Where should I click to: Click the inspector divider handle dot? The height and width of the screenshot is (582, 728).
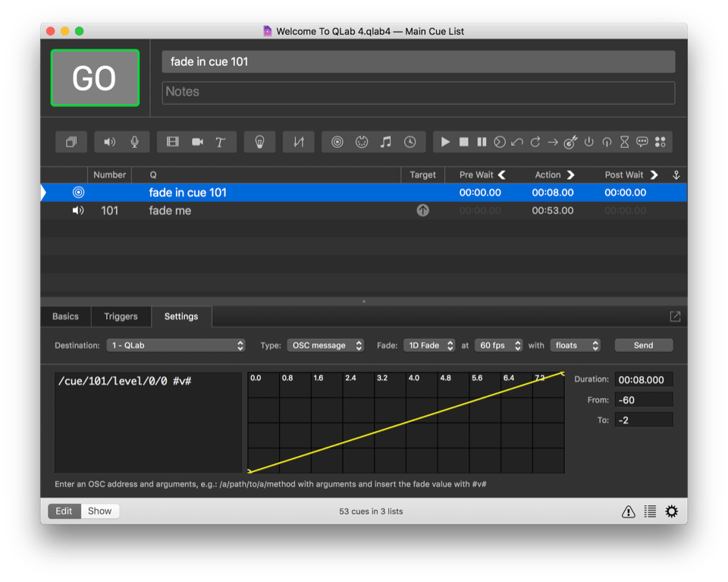(364, 301)
